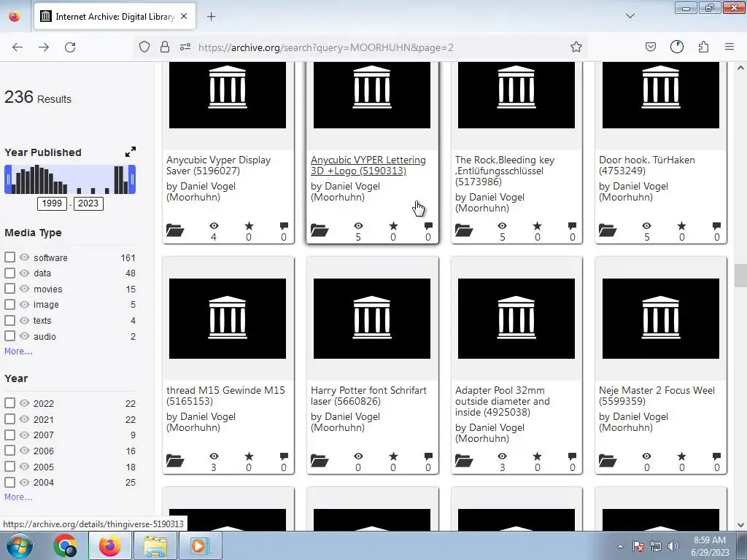Screen dimensions: 747x560
Task: Launch Chrome from the taskbar
Action: coord(65,545)
